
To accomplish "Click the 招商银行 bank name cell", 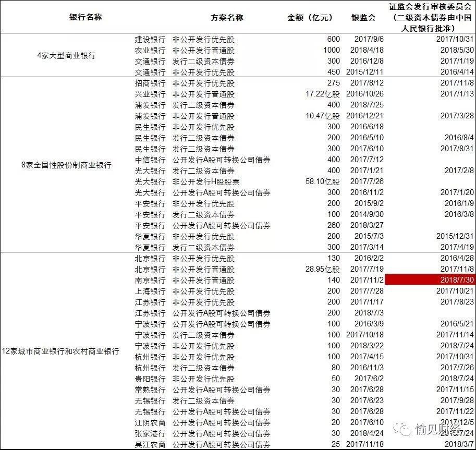I will [150, 83].
